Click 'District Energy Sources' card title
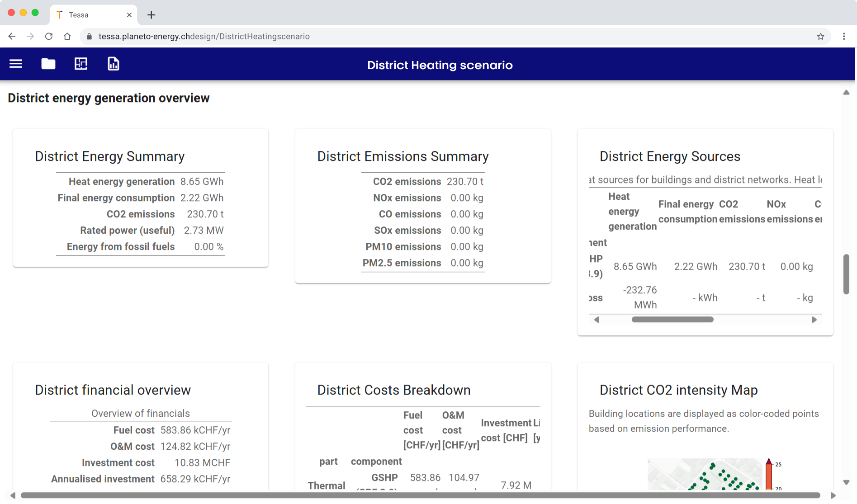This screenshot has width=857, height=504. [670, 156]
